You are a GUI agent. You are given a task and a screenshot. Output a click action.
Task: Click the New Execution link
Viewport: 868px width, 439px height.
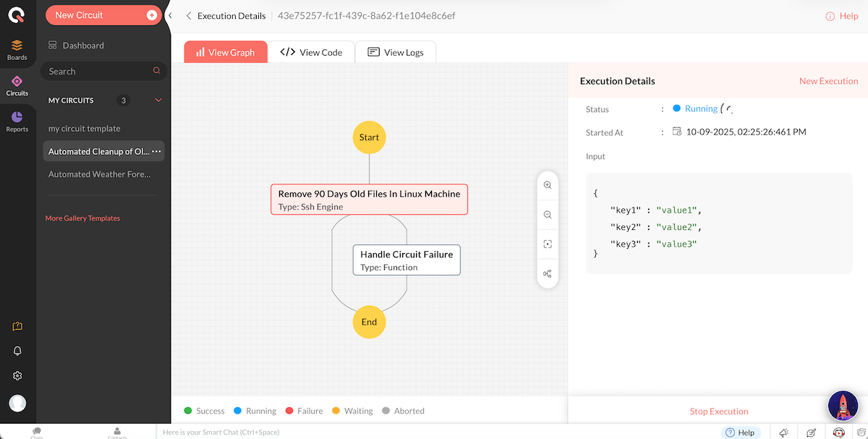828,81
